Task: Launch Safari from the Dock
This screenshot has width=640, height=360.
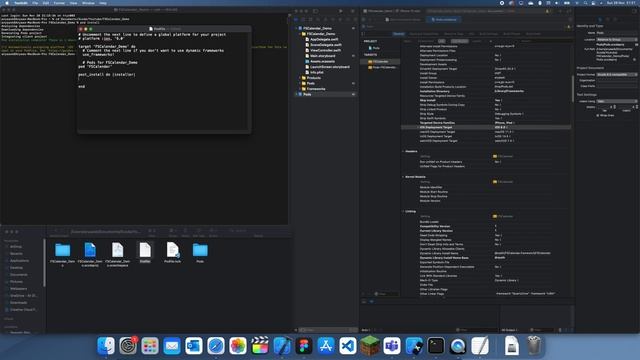Action: click(x=216, y=346)
